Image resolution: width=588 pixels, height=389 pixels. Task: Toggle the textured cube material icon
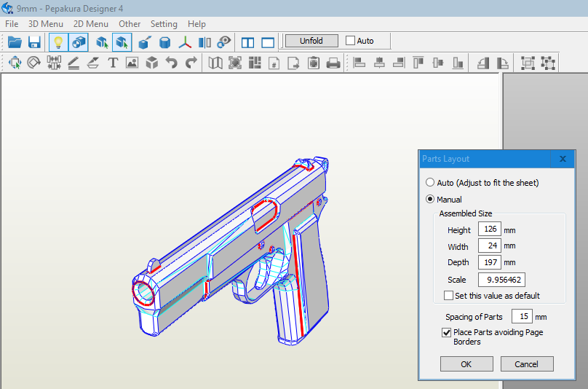coord(79,42)
